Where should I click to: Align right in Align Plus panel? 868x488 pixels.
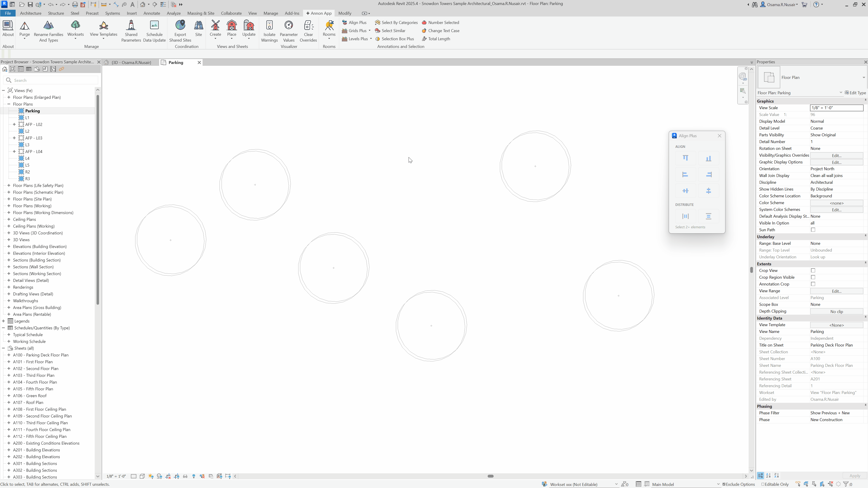708,174
